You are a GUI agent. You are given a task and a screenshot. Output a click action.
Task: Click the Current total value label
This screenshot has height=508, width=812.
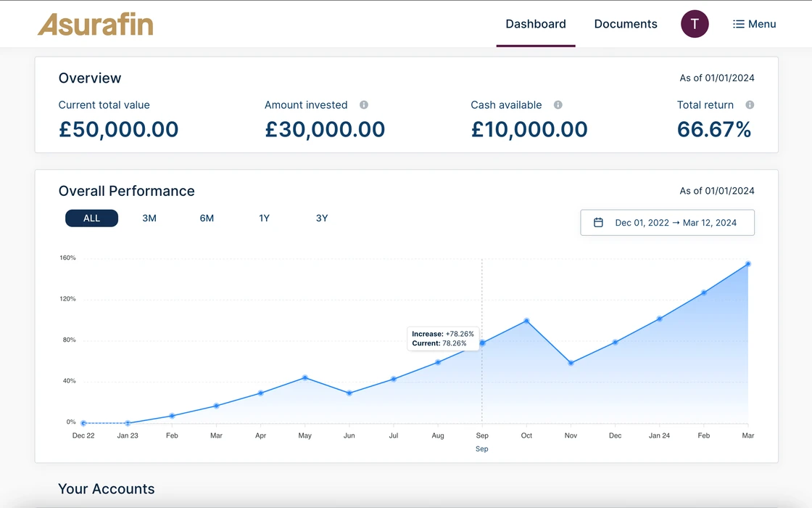(104, 105)
